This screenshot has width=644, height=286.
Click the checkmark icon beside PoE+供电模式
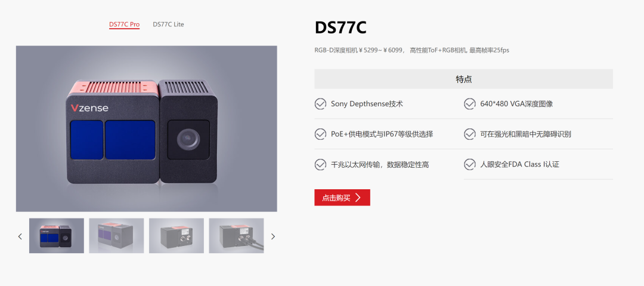click(x=320, y=134)
